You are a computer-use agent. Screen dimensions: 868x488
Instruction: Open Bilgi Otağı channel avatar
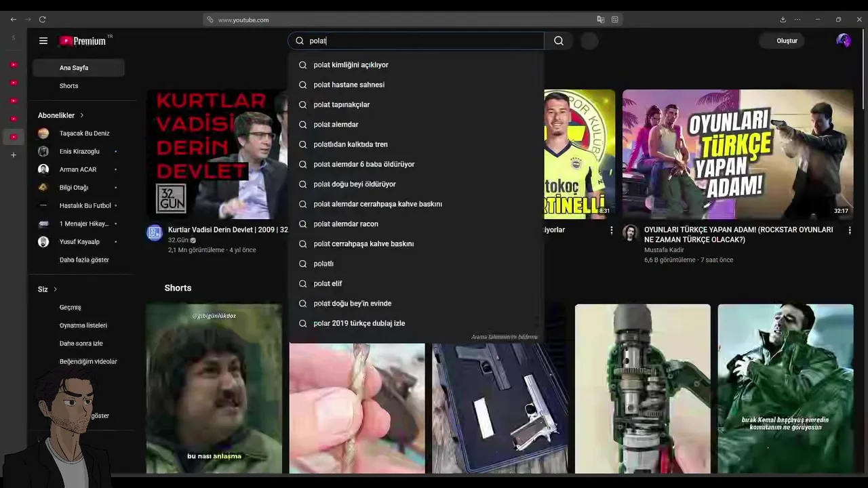tap(43, 188)
